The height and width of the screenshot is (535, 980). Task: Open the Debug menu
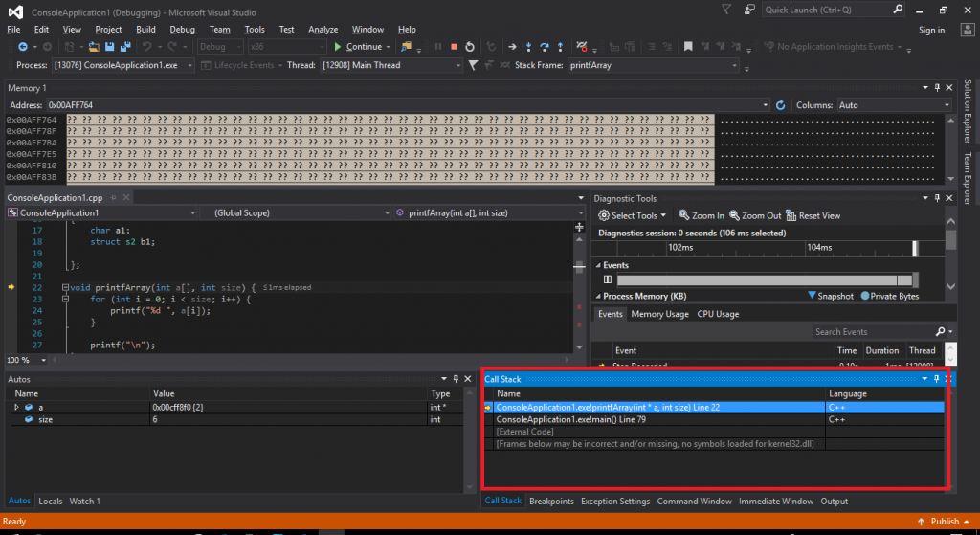pos(182,30)
